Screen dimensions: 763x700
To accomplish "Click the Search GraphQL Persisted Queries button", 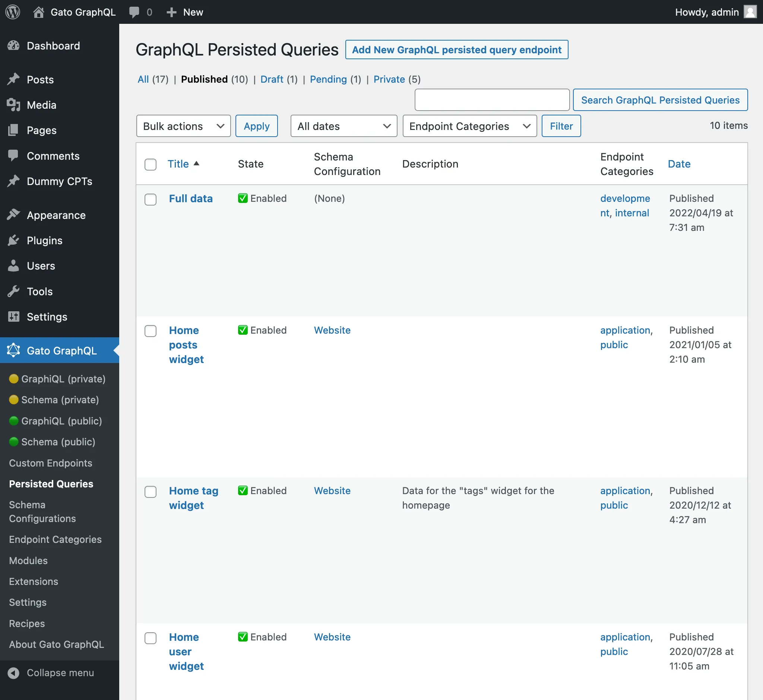I will pyautogui.click(x=660, y=100).
